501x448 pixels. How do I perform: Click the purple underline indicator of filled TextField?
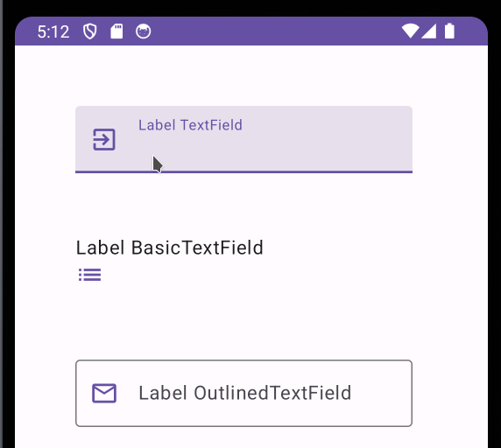point(243,171)
